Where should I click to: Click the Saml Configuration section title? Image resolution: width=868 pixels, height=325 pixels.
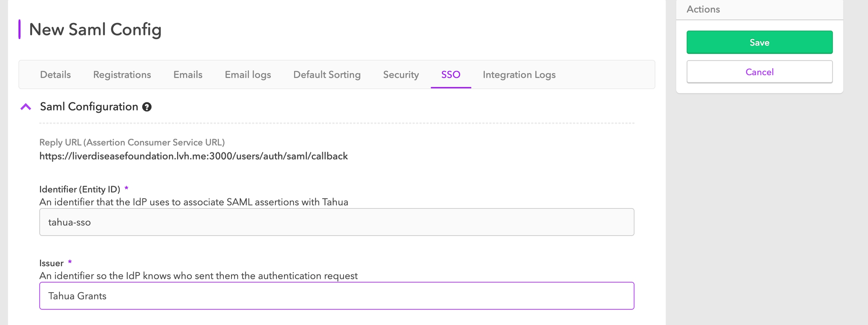coord(89,107)
